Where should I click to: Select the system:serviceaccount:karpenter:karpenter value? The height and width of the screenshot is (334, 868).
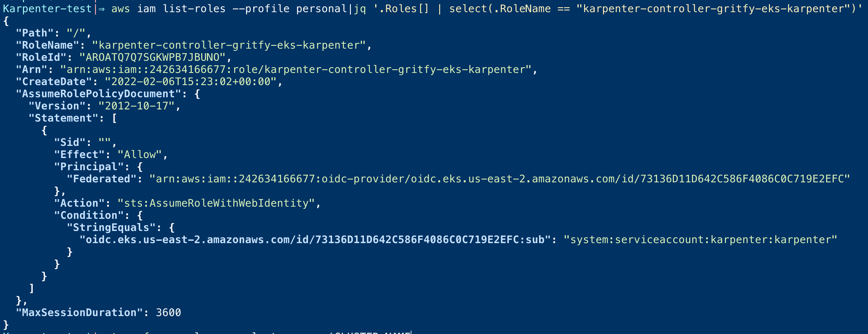(701, 239)
